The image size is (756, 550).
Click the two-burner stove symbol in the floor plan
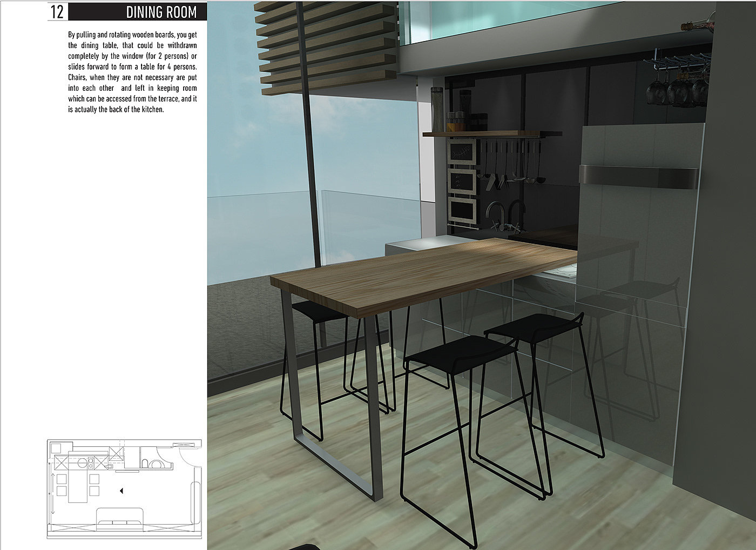pos(91,462)
